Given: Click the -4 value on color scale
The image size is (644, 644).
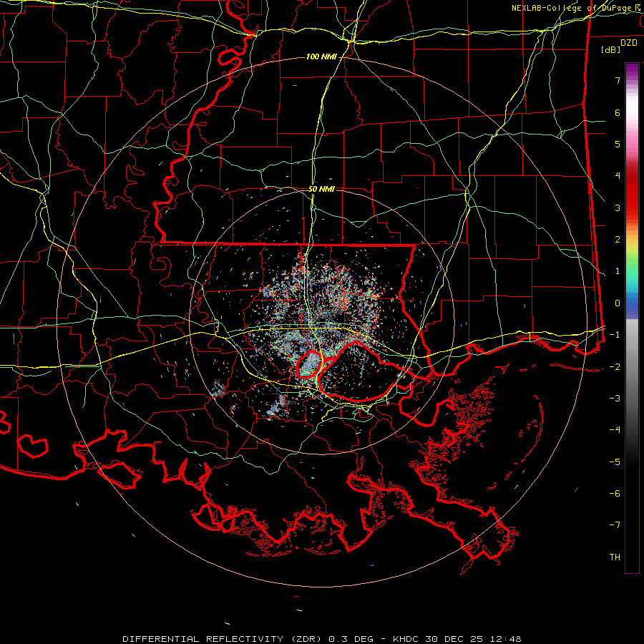Looking at the screenshot, I should pyautogui.click(x=615, y=430).
